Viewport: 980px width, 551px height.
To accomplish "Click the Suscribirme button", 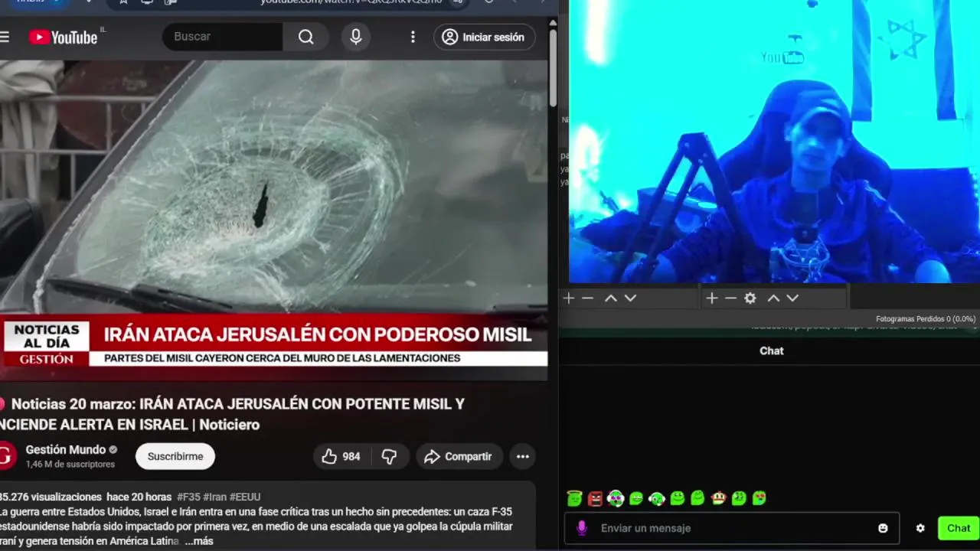I will tap(175, 456).
